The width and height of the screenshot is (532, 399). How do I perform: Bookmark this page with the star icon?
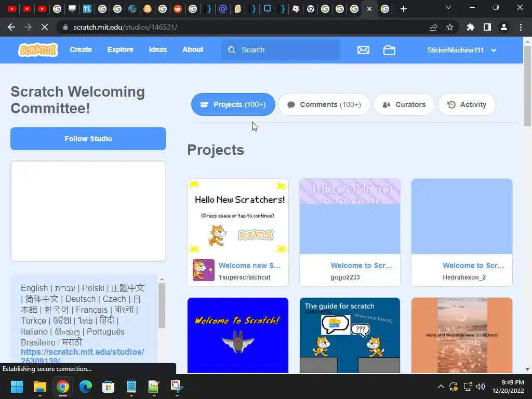pyautogui.click(x=450, y=27)
